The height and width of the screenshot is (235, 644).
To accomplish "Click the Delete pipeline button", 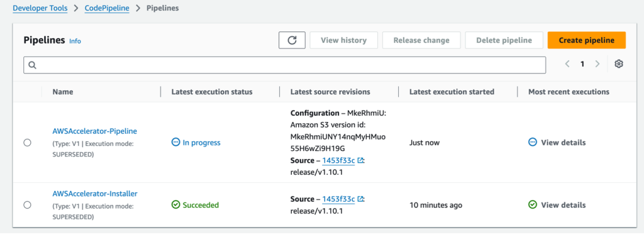I will tap(504, 40).
